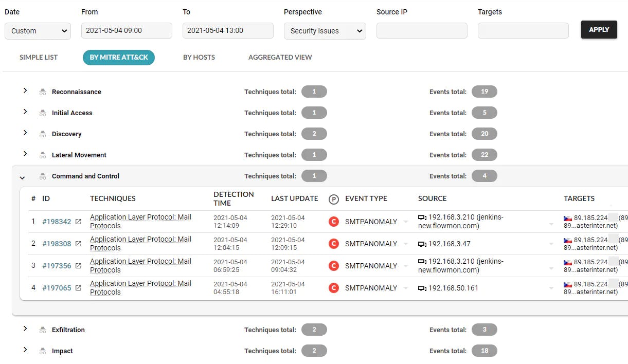Click the host device icon beside 192.168.3.47
The height and width of the screenshot is (364, 628).
click(423, 244)
